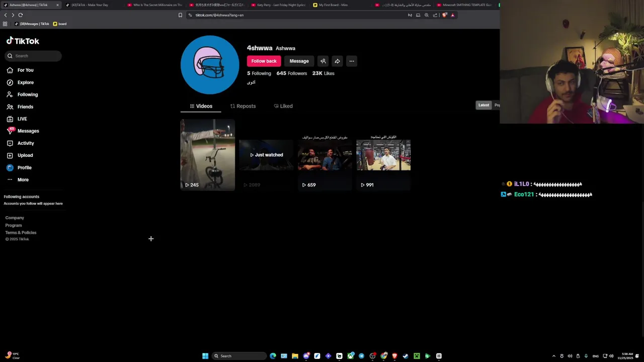Screen dimensions: 644x362
Task: Close the Ashwwa TikTok tab
Action: pos(57,5)
